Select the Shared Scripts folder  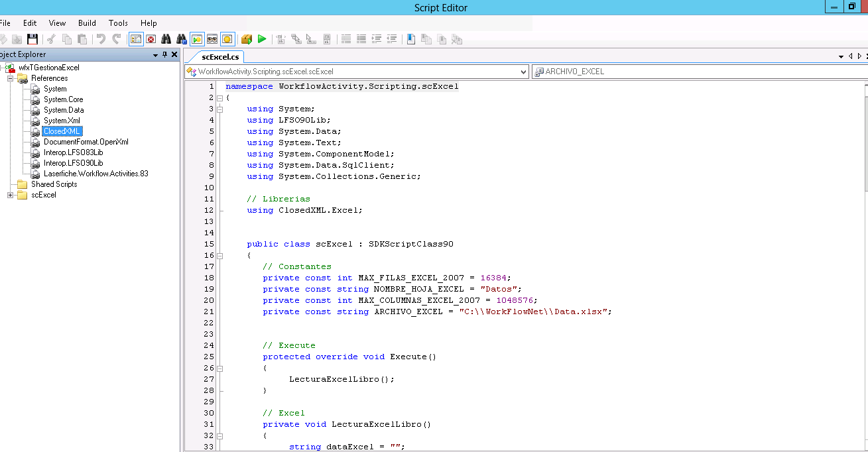coord(54,184)
